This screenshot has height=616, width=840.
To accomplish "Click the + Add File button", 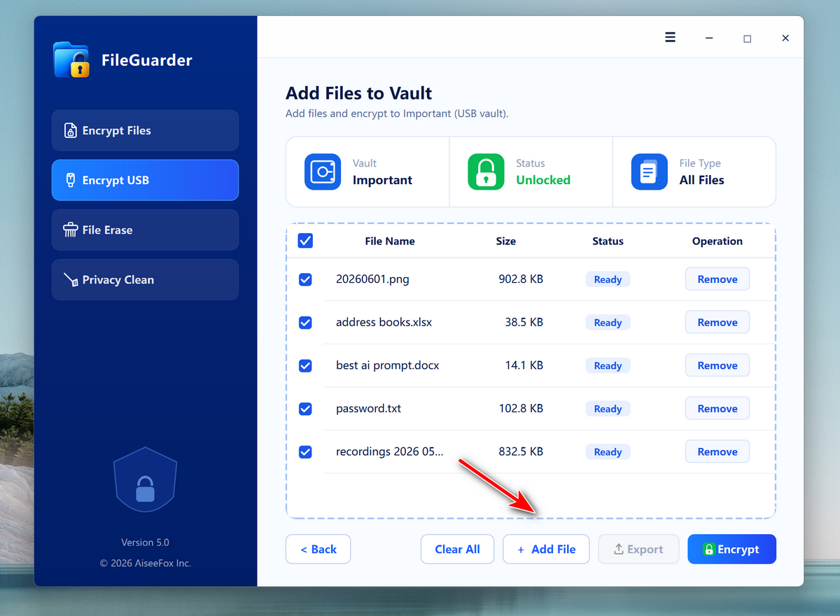I will (546, 549).
